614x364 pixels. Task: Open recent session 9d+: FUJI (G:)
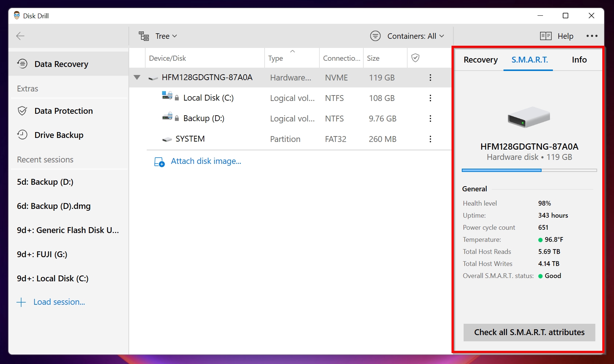click(42, 254)
